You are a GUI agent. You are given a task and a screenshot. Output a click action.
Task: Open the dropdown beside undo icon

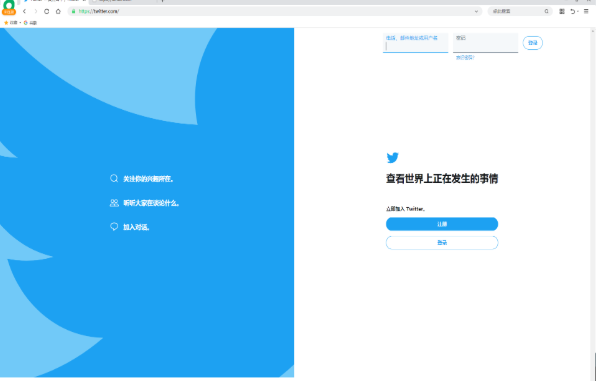pos(578,11)
